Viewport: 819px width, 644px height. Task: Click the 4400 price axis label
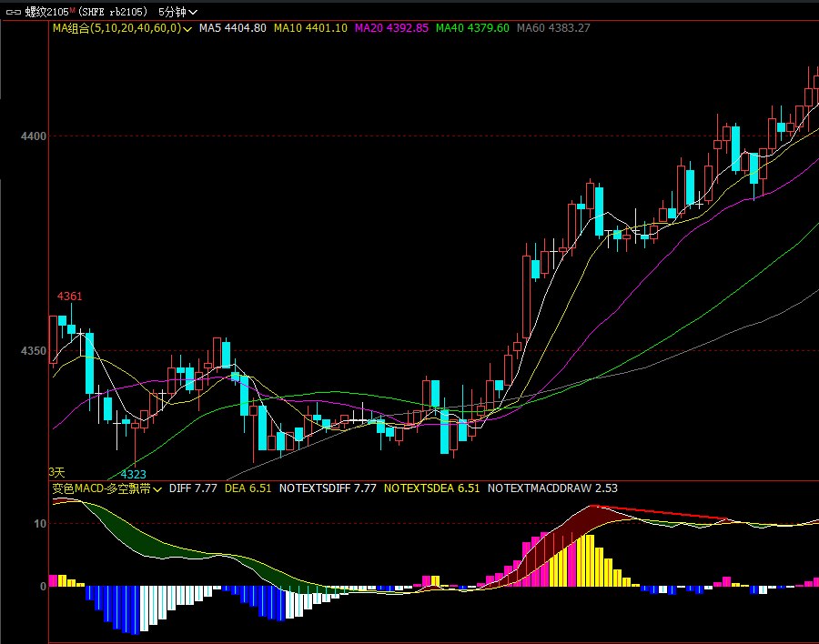34,136
